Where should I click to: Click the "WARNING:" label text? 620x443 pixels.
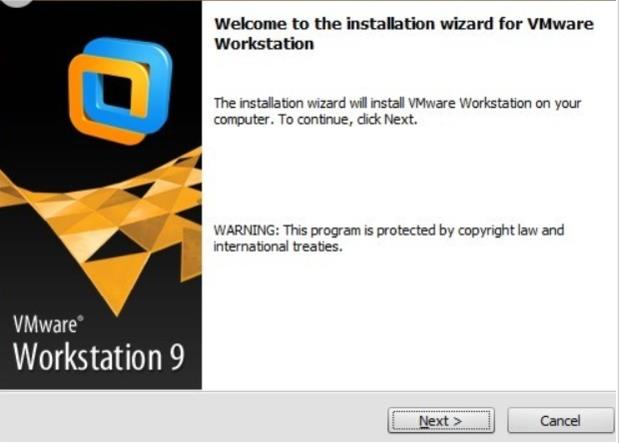(x=246, y=230)
